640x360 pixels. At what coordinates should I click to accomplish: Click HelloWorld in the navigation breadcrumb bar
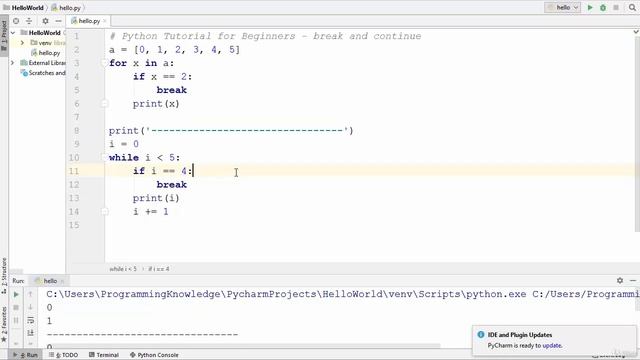(24, 7)
